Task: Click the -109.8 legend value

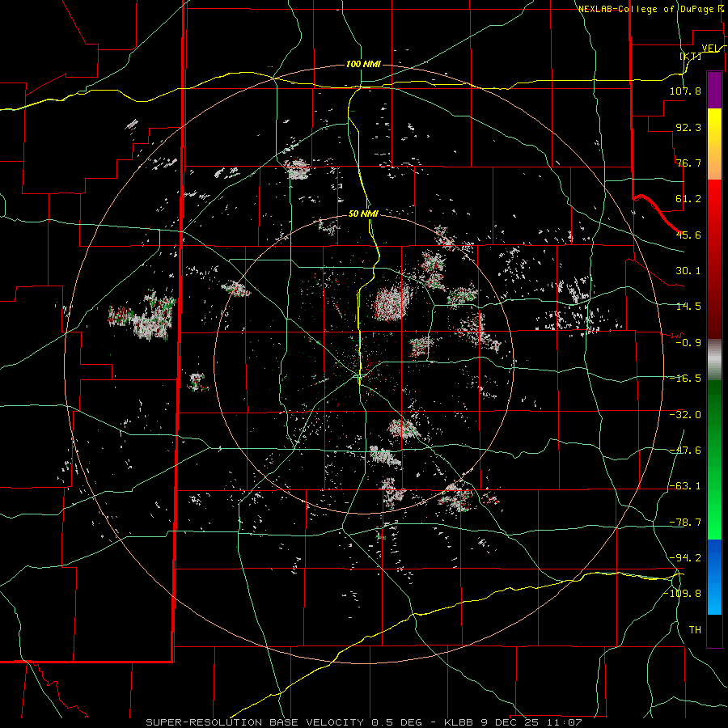Action: (x=683, y=594)
